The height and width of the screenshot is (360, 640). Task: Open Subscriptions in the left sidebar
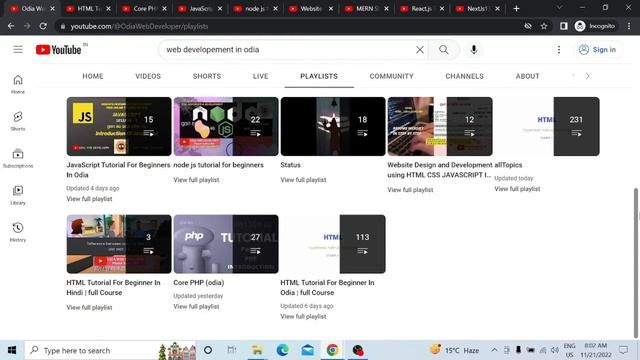tap(18, 158)
